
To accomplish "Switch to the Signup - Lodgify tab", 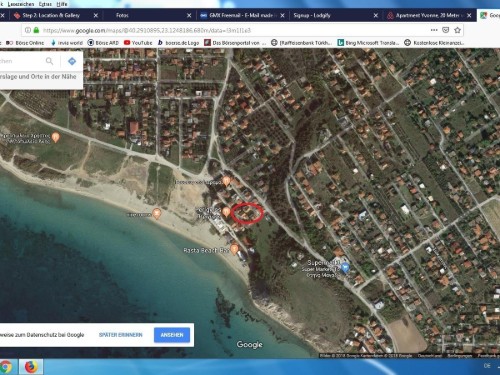I will tap(312, 15).
